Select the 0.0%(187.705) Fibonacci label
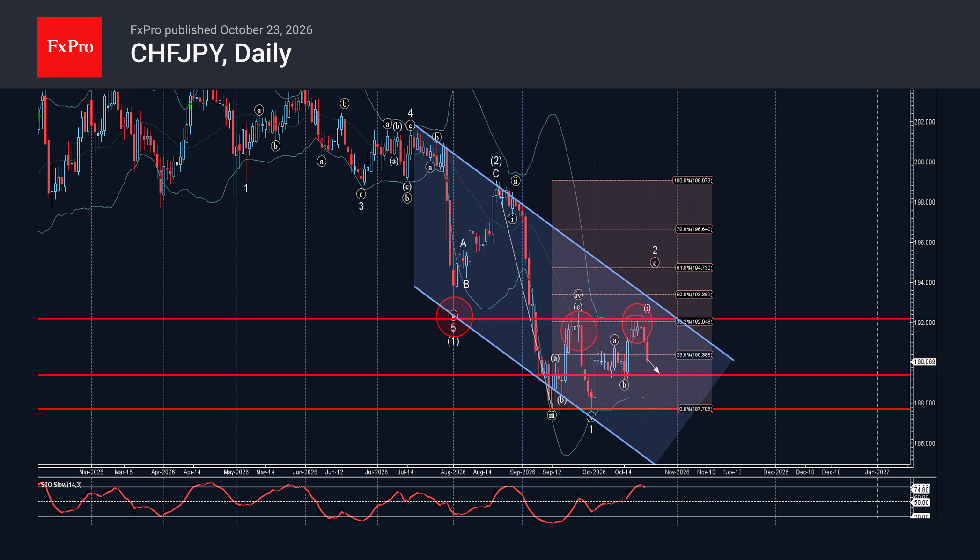980x560 pixels. [695, 409]
